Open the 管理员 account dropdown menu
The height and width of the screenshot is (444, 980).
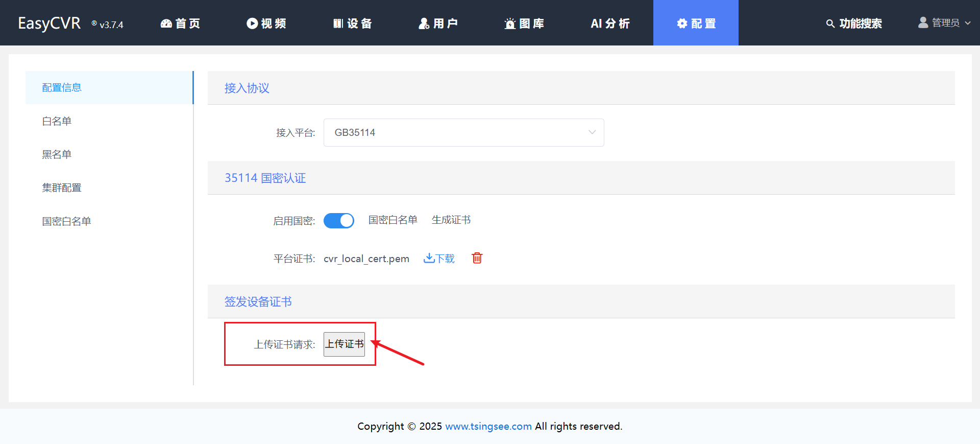pos(944,23)
